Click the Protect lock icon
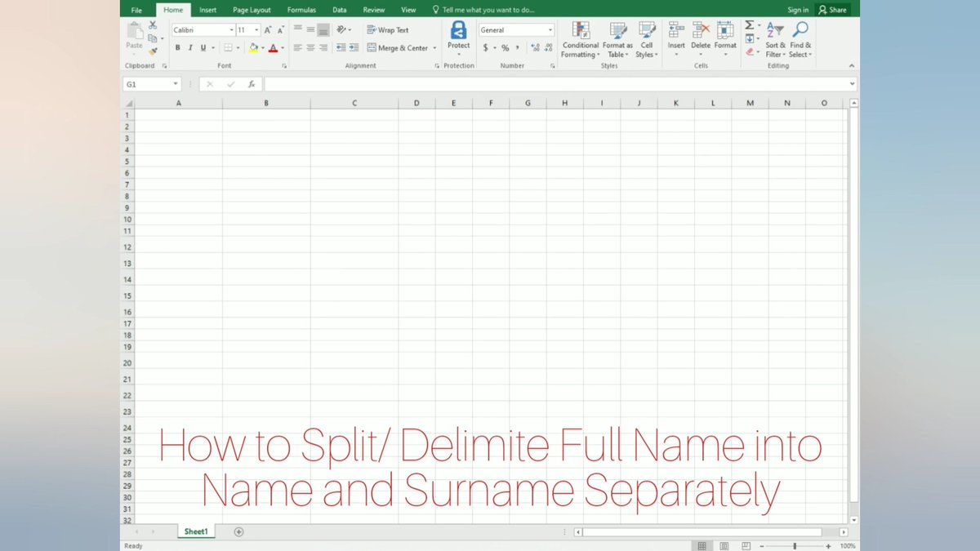The image size is (980, 551). click(x=459, y=29)
